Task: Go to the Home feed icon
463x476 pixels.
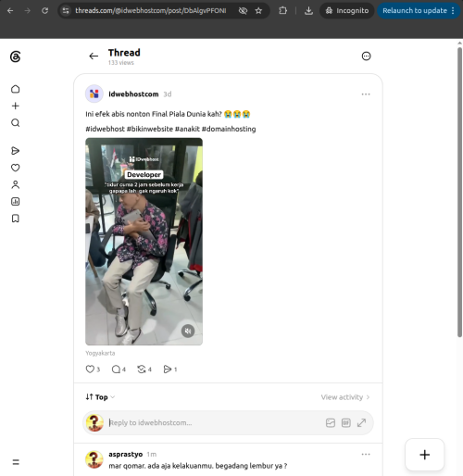Action: (16, 89)
